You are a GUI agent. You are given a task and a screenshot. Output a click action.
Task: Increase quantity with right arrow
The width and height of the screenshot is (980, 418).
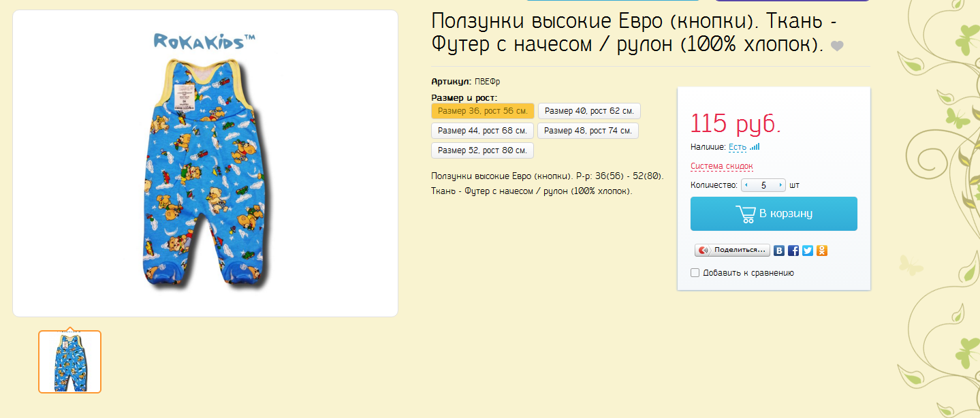780,185
